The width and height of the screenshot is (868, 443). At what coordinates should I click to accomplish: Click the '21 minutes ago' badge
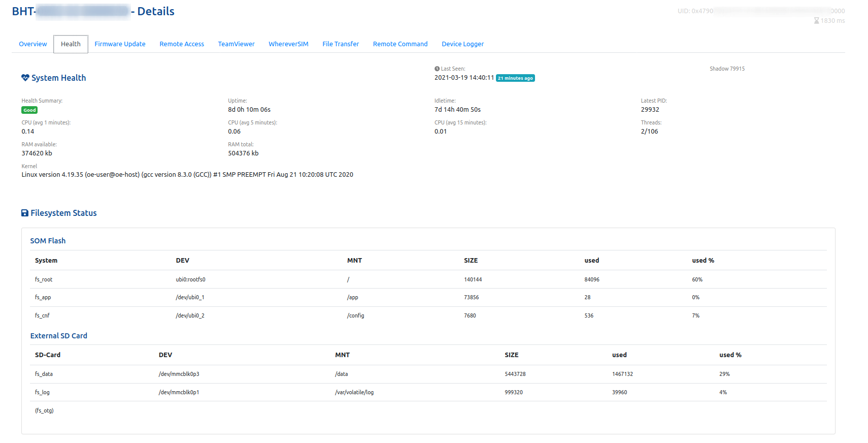[x=515, y=78]
